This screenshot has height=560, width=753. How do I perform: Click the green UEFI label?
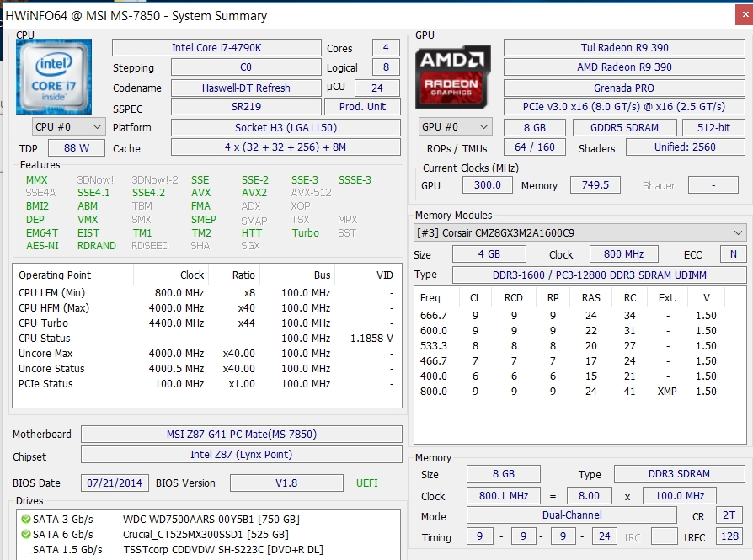point(367,483)
